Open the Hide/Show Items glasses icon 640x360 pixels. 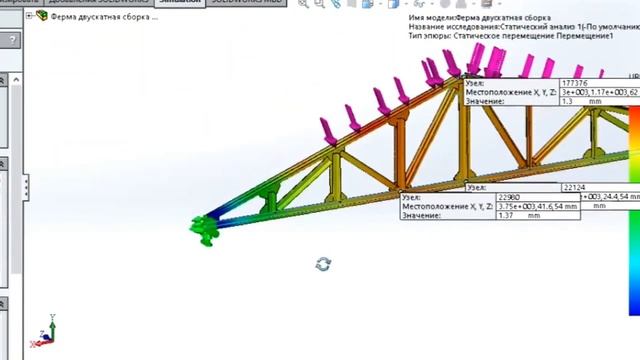(419, 4)
